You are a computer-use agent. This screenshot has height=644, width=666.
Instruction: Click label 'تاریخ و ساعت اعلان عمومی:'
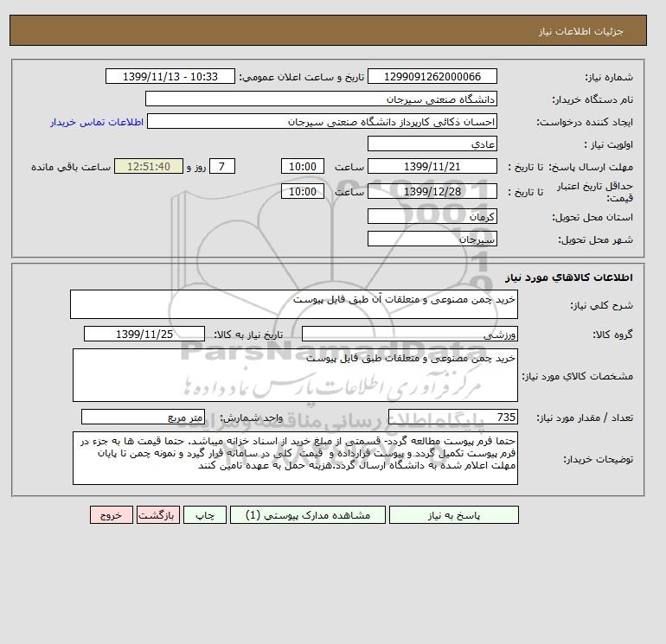click(302, 77)
